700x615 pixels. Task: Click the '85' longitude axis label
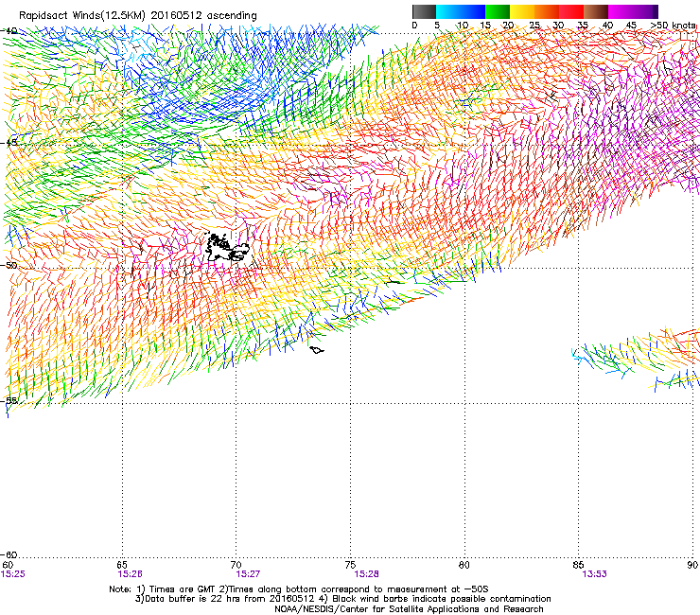578,565
